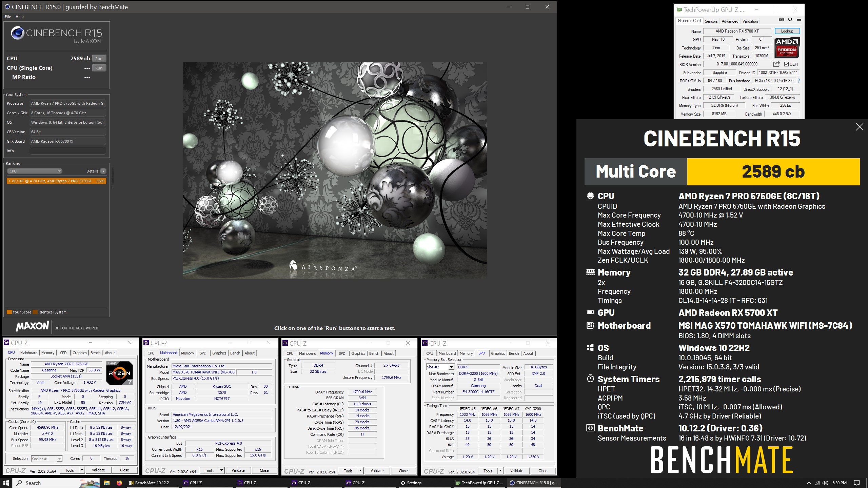Image resolution: width=868 pixels, height=488 pixels.
Task: Click "MAG X570 TOMAHAWK WIFI" model field
Action: point(204,372)
